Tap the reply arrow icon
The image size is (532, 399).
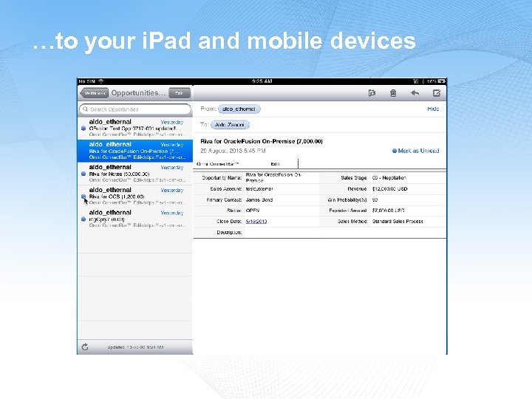[415, 92]
